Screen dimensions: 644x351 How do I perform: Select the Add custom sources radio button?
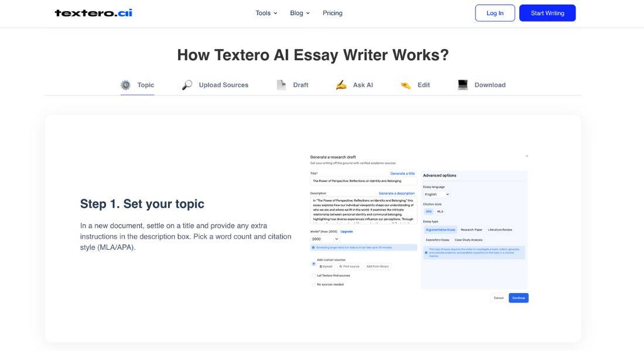314,263
